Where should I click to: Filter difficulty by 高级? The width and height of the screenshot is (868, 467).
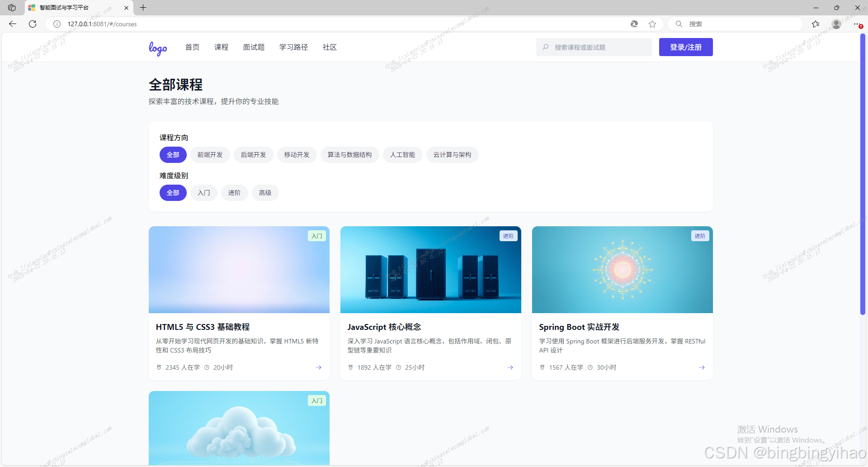(265, 193)
